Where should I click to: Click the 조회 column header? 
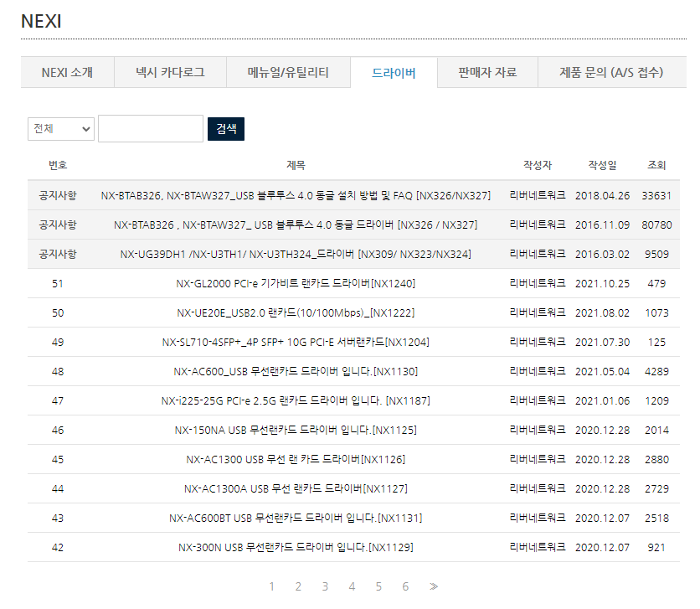point(656,165)
